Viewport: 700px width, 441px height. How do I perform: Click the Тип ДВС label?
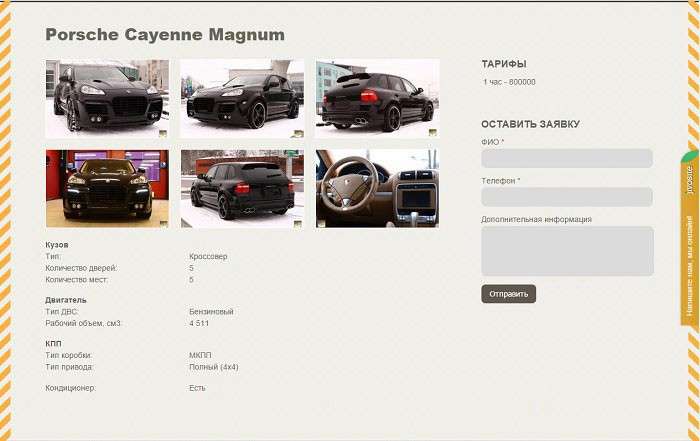pyautogui.click(x=62, y=312)
